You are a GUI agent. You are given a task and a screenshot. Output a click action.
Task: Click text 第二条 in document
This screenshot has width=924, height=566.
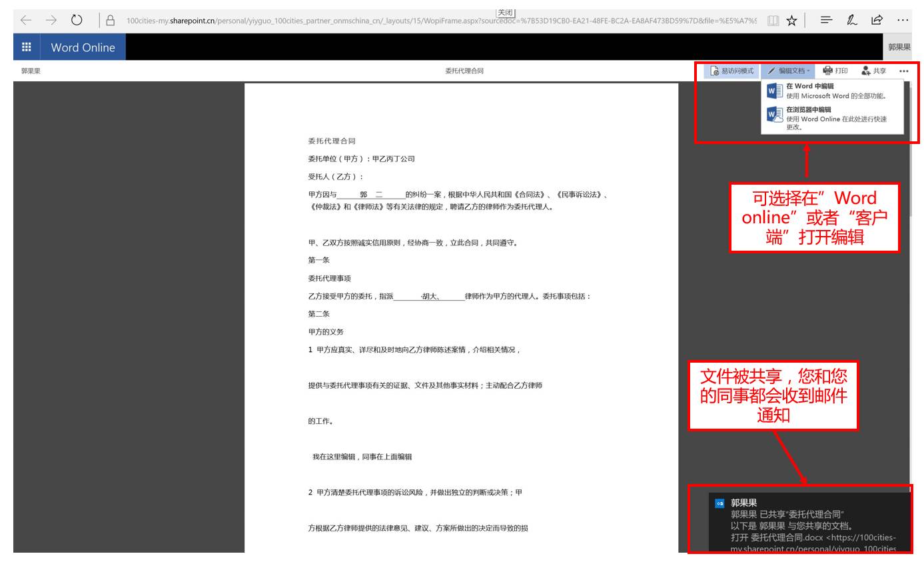click(319, 314)
